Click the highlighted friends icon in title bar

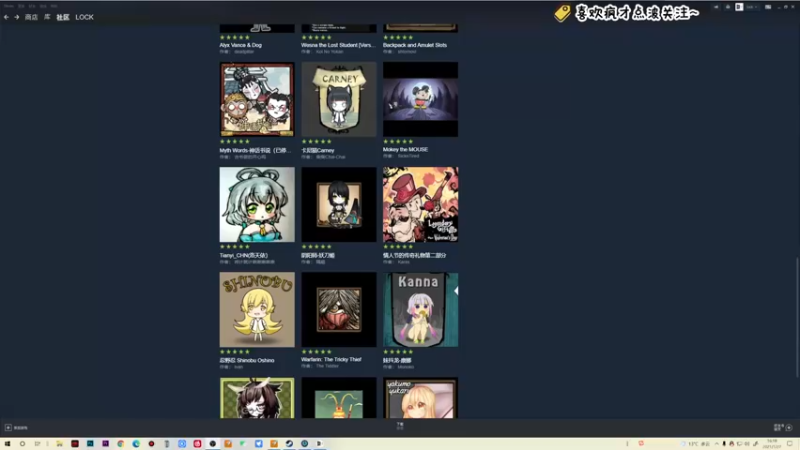click(x=739, y=7)
